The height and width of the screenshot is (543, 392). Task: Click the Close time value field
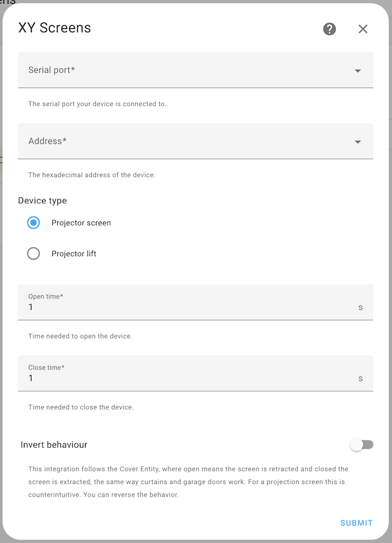pos(187,378)
